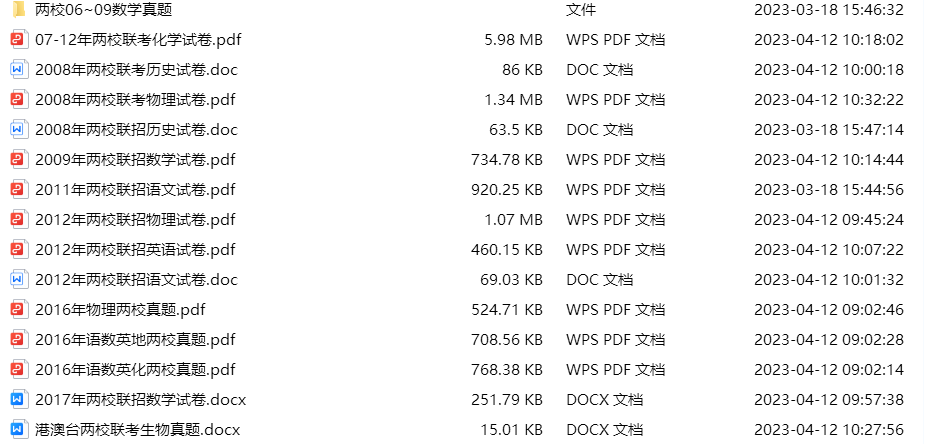
Task: Click PDF icon of 2009年两校联招数学试卷.pdf
Action: (x=18, y=160)
